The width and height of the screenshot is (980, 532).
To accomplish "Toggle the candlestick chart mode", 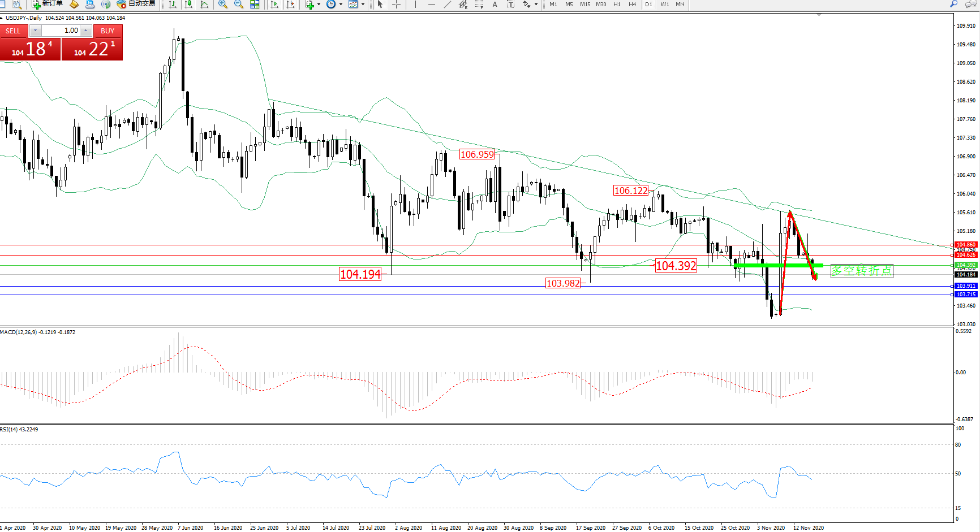I will click(188, 4).
